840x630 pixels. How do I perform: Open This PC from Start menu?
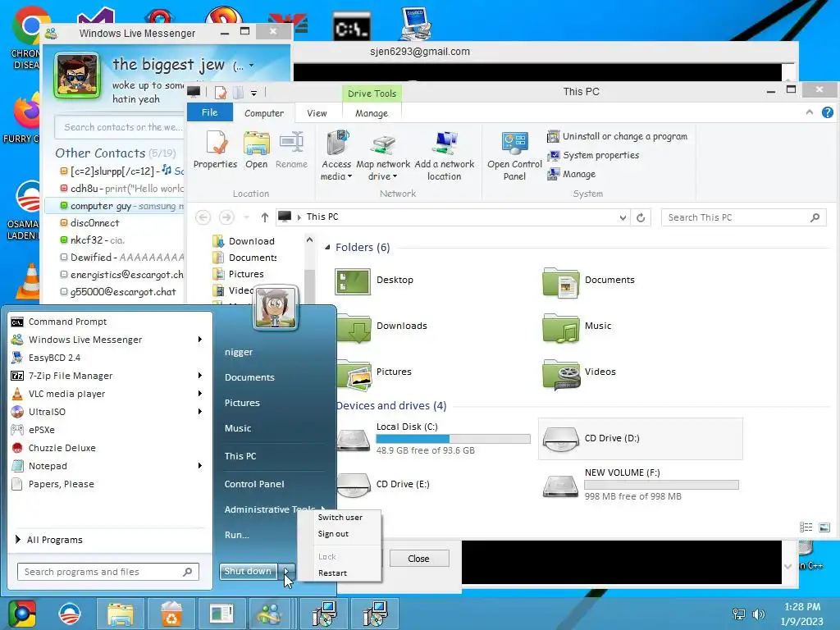click(240, 456)
